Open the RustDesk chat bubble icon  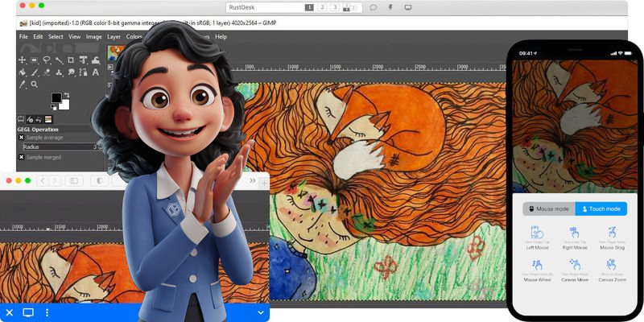pyautogui.click(x=373, y=7)
